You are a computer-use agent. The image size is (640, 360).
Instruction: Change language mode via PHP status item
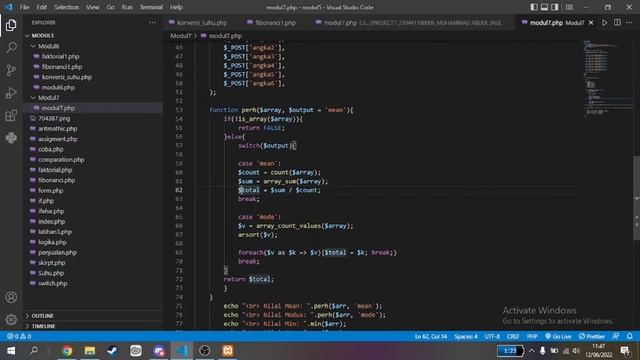pos(532,336)
